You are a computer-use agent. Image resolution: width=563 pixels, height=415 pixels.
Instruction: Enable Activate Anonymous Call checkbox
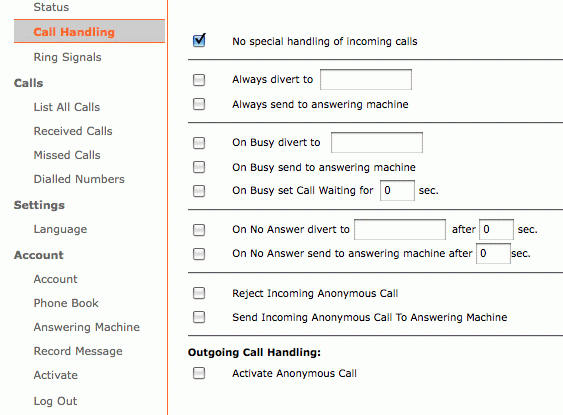pos(199,373)
